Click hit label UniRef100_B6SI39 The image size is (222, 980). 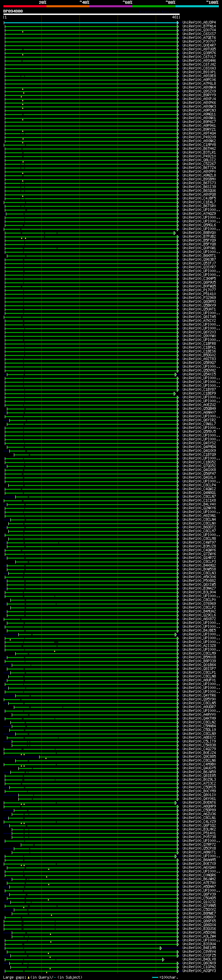[x=199, y=187]
